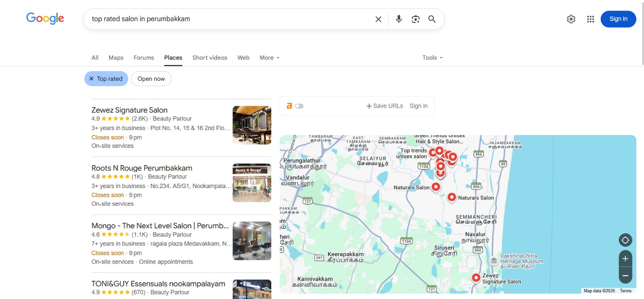Toggle the extension switch beside the orange logo
This screenshot has height=299, width=644.
tap(299, 106)
